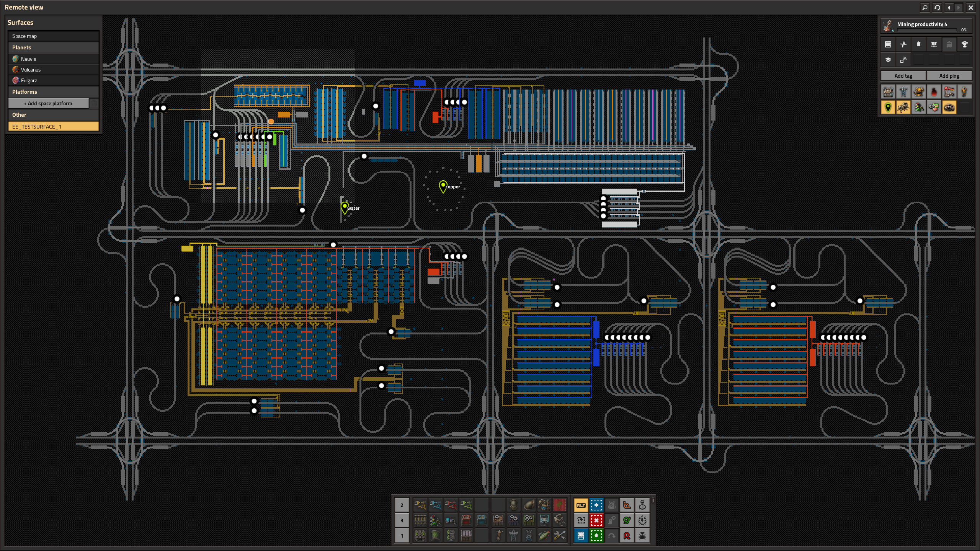Select the spidertron remote shortcut
Viewport: 980px width, 551px height.
click(x=642, y=536)
